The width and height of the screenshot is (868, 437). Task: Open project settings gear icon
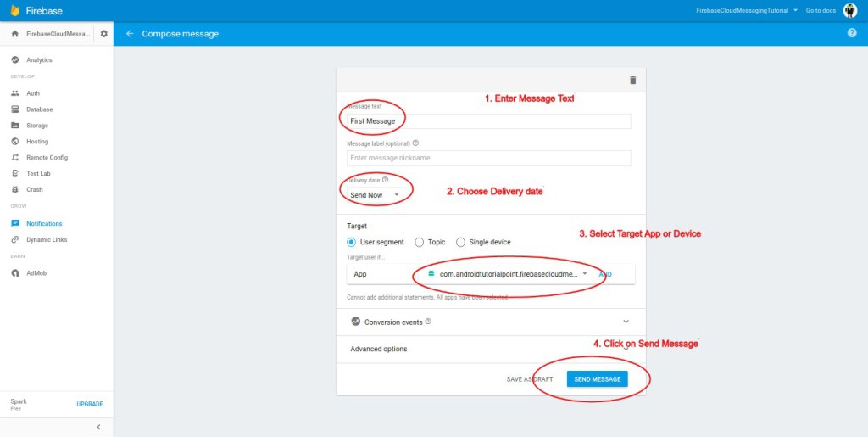(103, 34)
